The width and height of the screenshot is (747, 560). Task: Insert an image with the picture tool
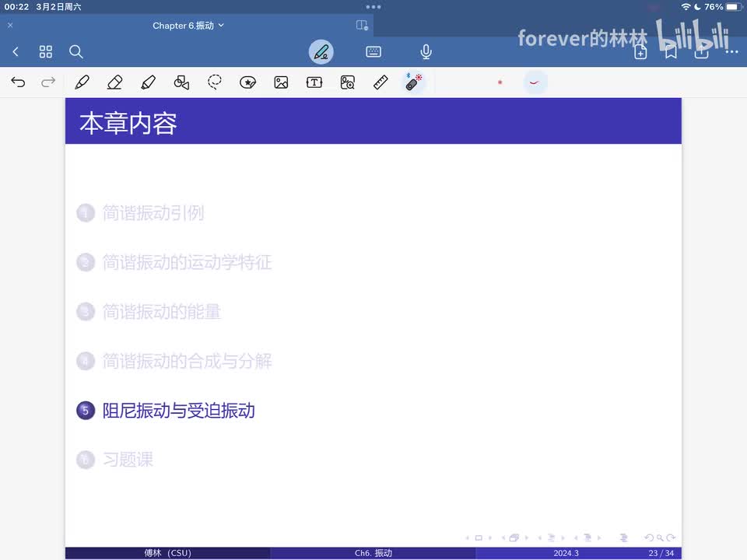pyautogui.click(x=281, y=82)
